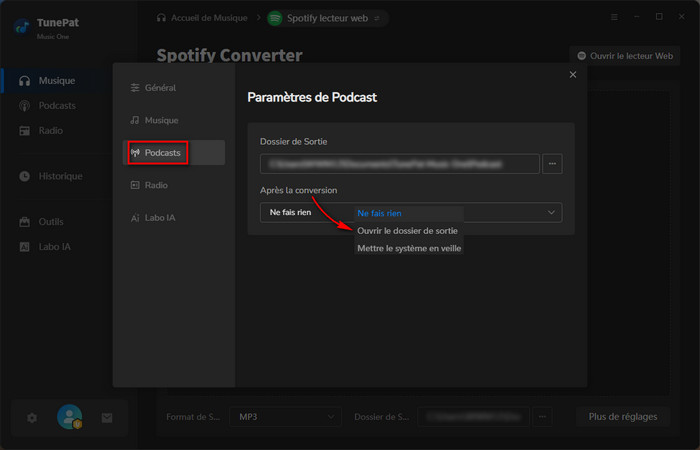Viewport: 700px width, 450px height.
Task: Choose Ouvrir le dossier de sortie
Action: pyautogui.click(x=408, y=231)
